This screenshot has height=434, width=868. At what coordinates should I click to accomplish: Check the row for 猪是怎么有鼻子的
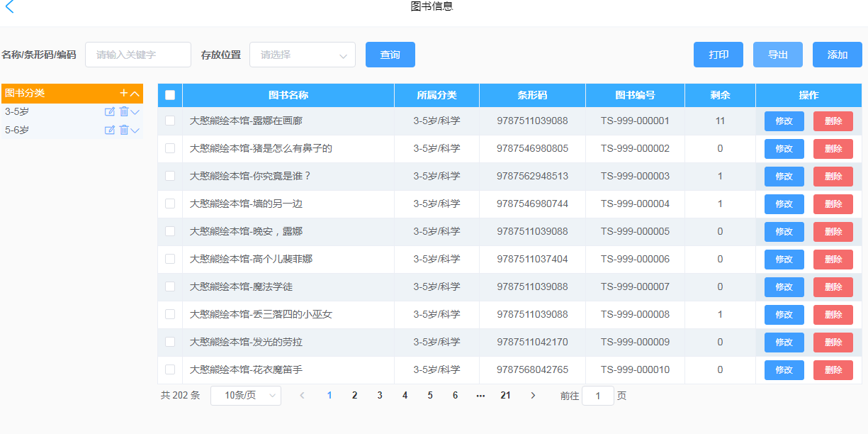[x=170, y=148]
